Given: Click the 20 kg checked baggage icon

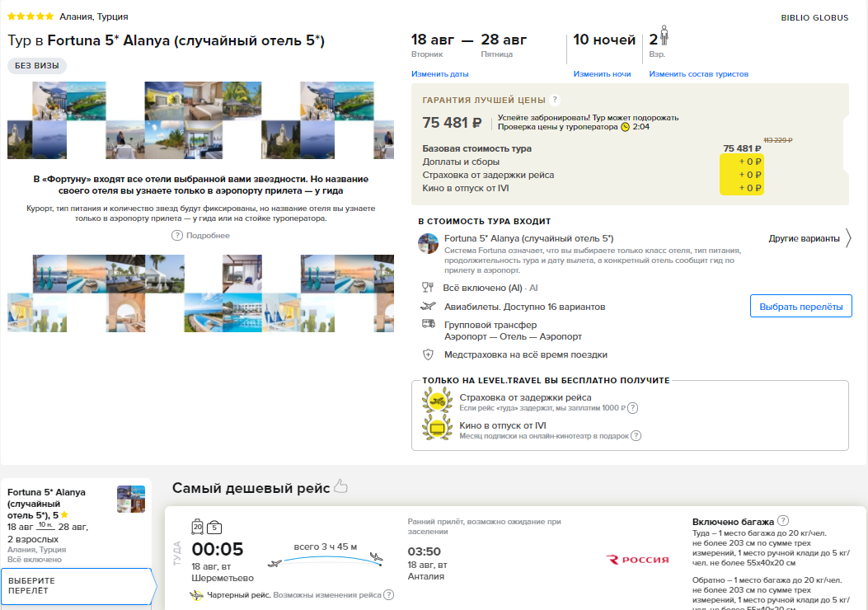Looking at the screenshot, I should pos(198,527).
